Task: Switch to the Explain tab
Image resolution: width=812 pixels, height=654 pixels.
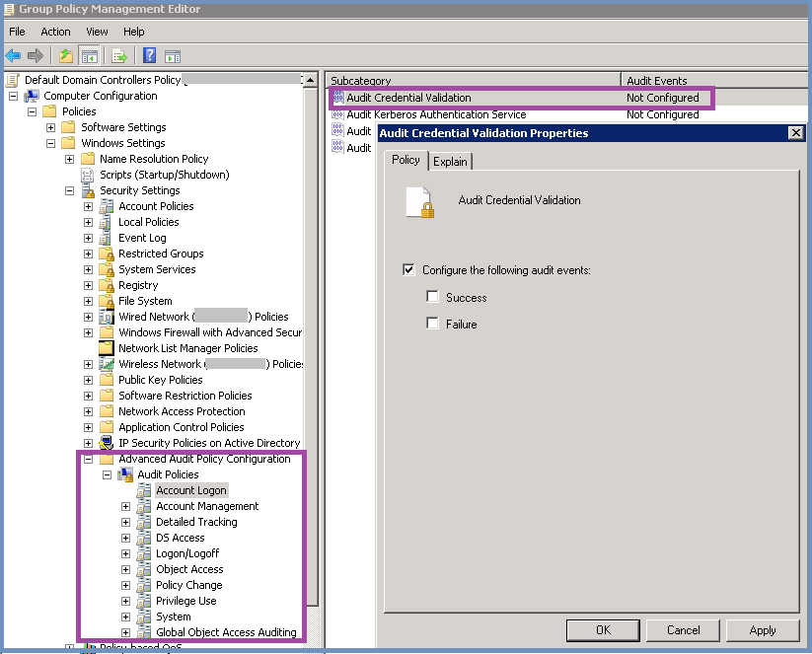Action: coord(450,161)
